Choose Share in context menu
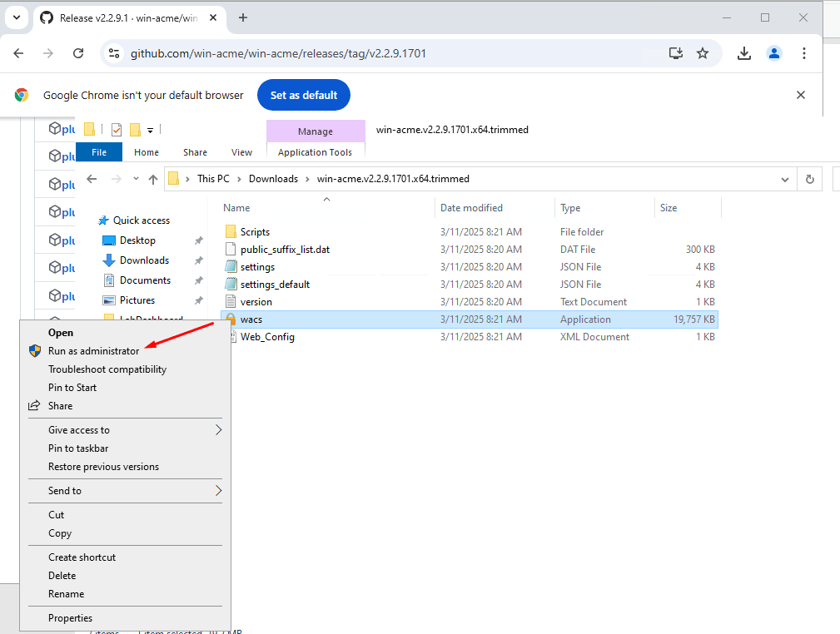Screen dimensions: 840x634 [x=126, y=405]
